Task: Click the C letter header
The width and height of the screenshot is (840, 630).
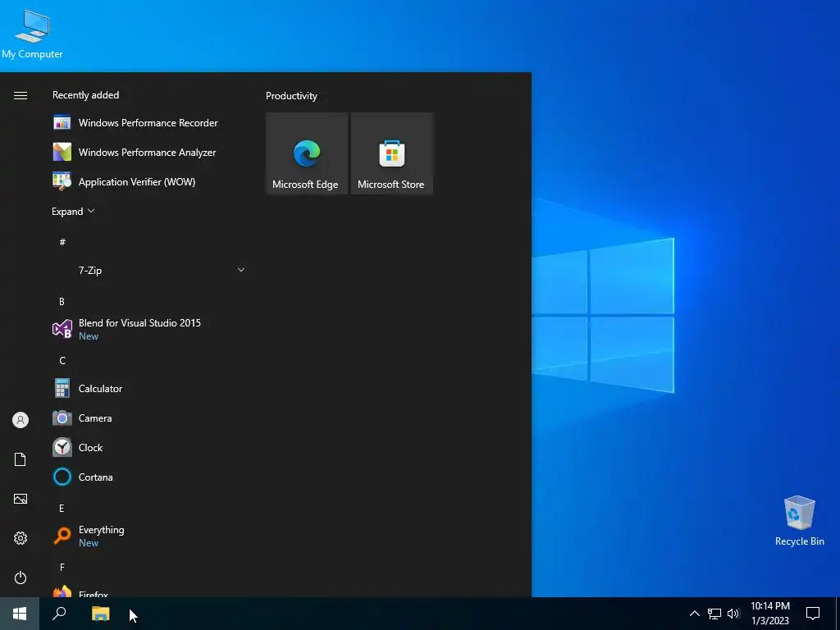Action: pos(62,361)
